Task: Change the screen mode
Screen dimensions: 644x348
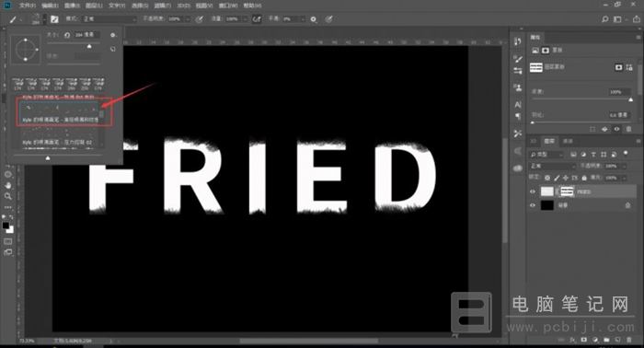Action: (x=7, y=252)
